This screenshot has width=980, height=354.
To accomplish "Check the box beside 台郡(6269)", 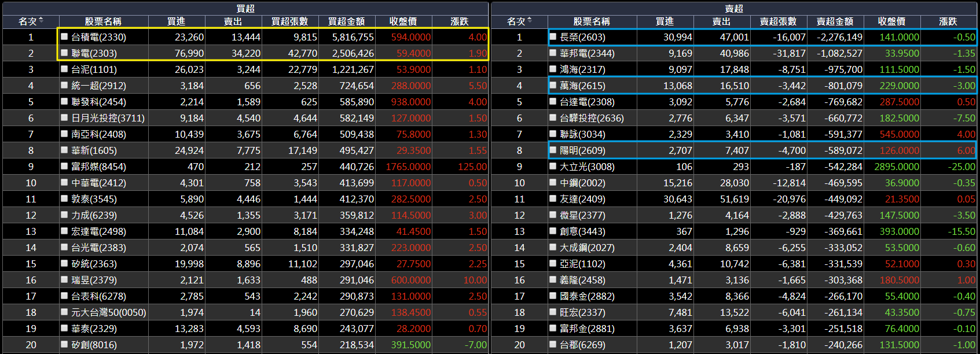I will [x=553, y=344].
